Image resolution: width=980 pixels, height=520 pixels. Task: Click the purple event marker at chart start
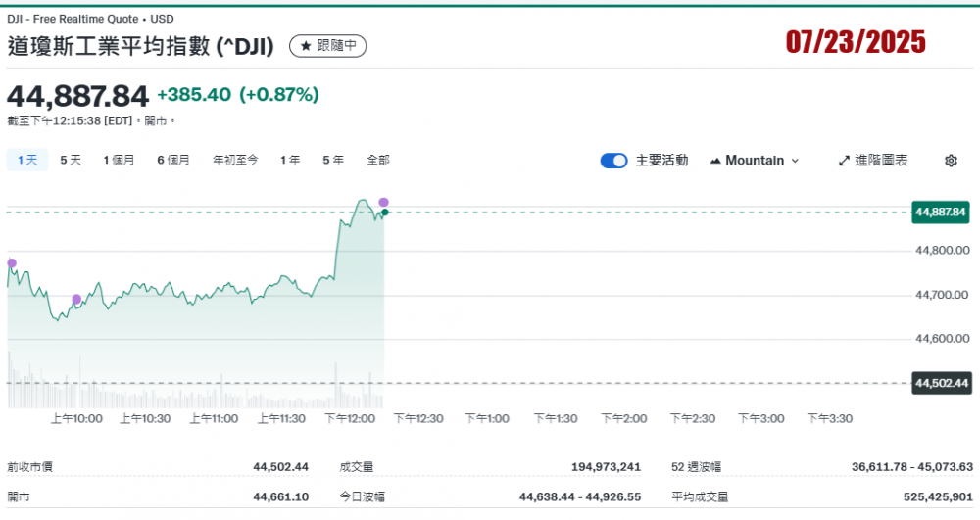[x=12, y=262]
